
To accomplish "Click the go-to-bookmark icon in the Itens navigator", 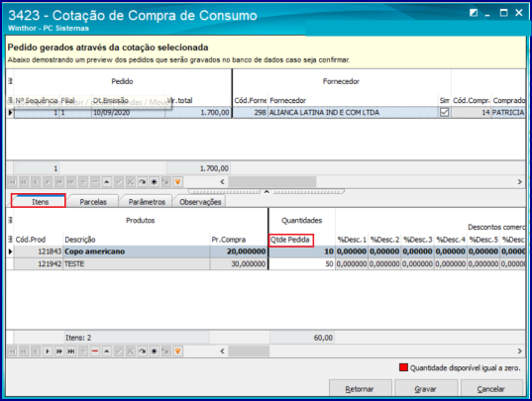I will [165, 351].
